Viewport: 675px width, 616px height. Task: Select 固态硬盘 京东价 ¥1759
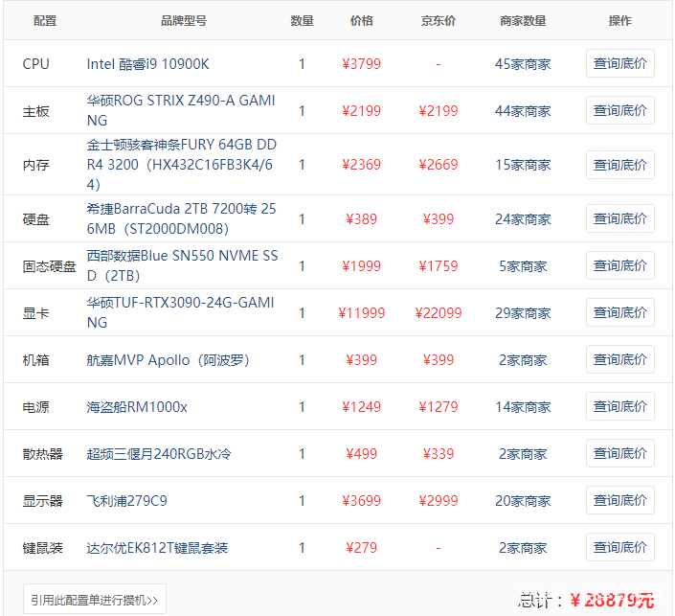pyautogui.click(x=439, y=266)
